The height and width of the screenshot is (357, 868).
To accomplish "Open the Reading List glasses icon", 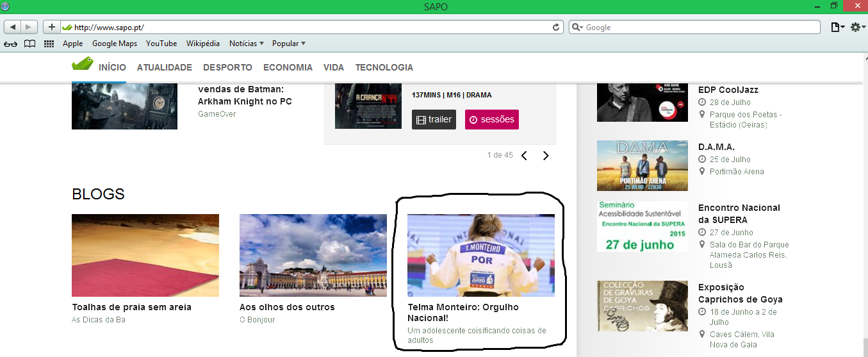I will click(x=10, y=44).
